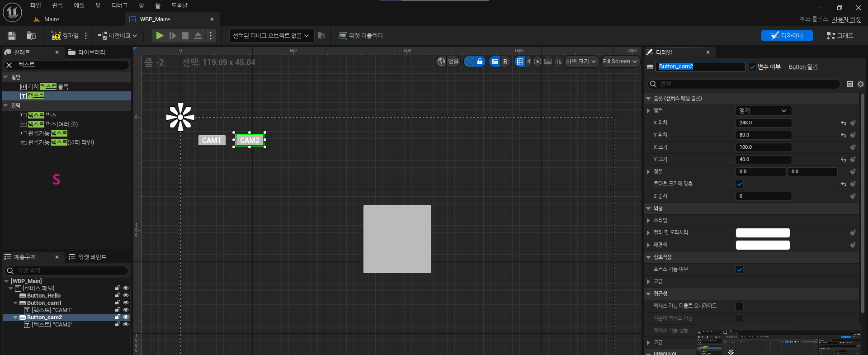The width and height of the screenshot is (868, 355).
Task: Open the 앵커 dropdown in details
Action: pyautogui.click(x=764, y=111)
